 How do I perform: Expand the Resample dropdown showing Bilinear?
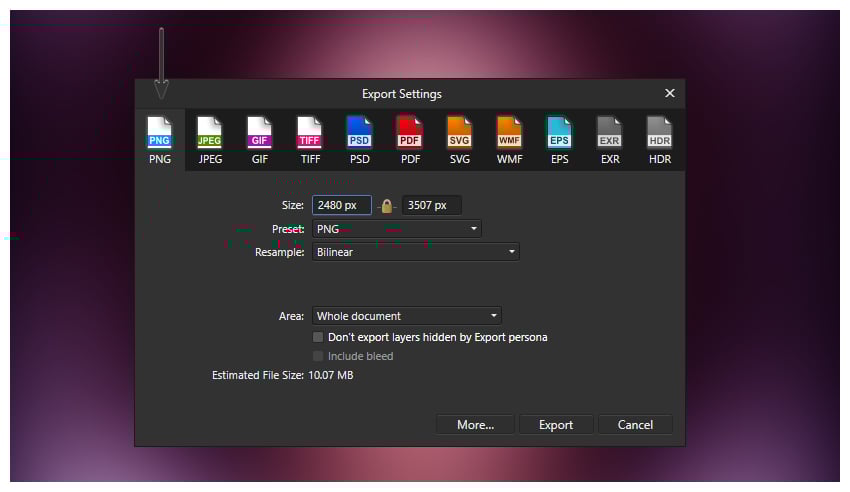coord(416,252)
